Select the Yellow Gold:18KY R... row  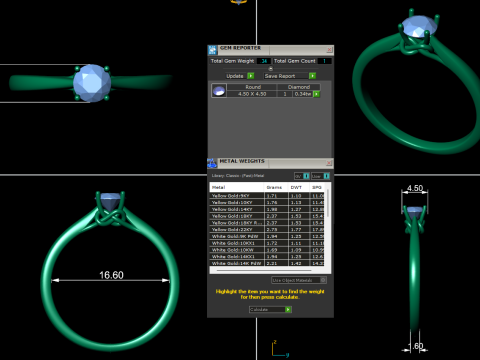[267, 223]
